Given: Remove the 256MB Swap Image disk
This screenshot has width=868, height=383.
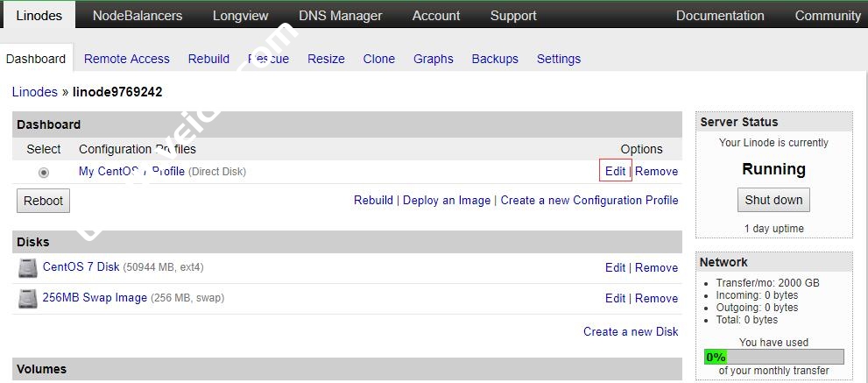Looking at the screenshot, I should tap(657, 298).
